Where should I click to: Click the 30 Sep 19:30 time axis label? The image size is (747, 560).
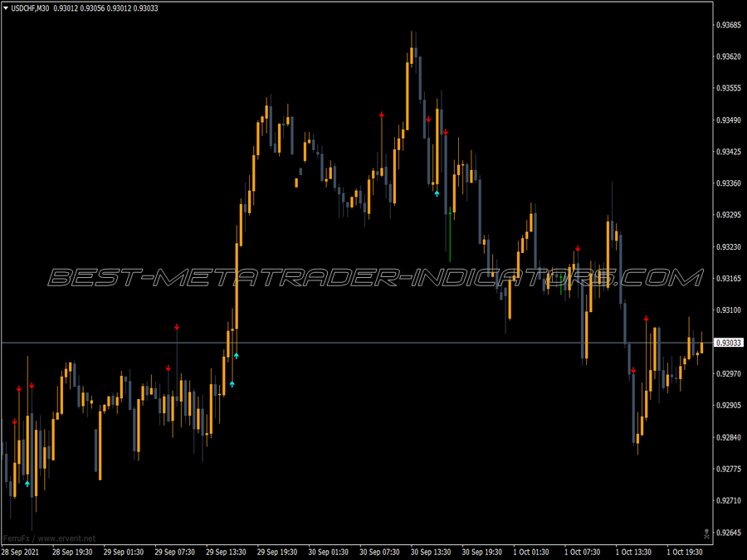click(482, 552)
